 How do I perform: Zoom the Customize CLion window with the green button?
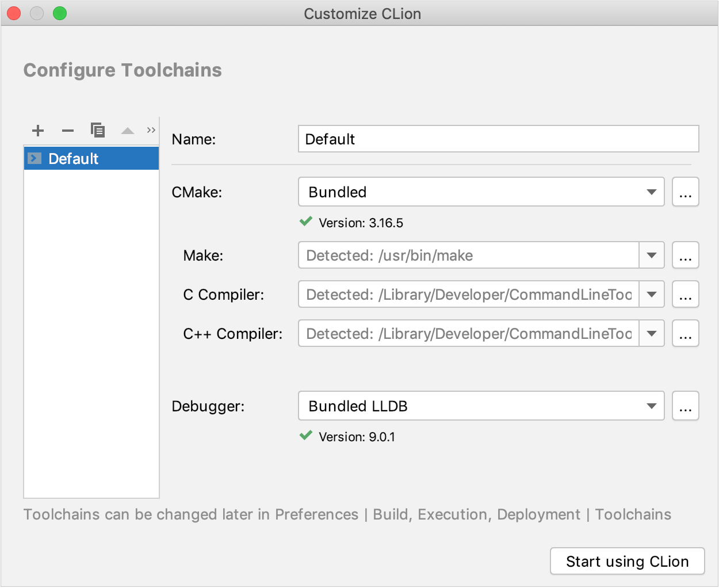(x=60, y=13)
